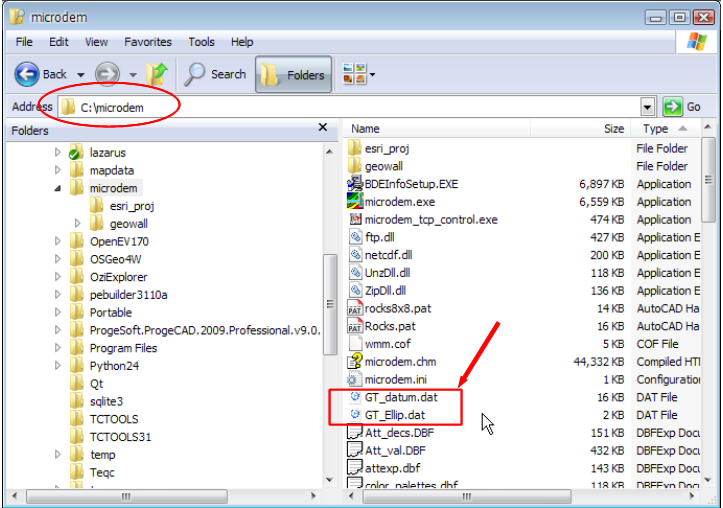Click the microdem.exe application icon

(354, 202)
